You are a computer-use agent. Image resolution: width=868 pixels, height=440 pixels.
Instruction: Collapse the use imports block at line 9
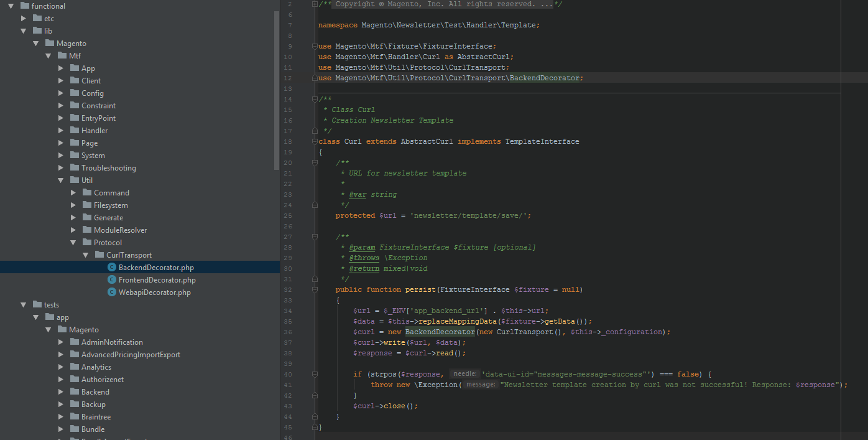click(x=315, y=46)
